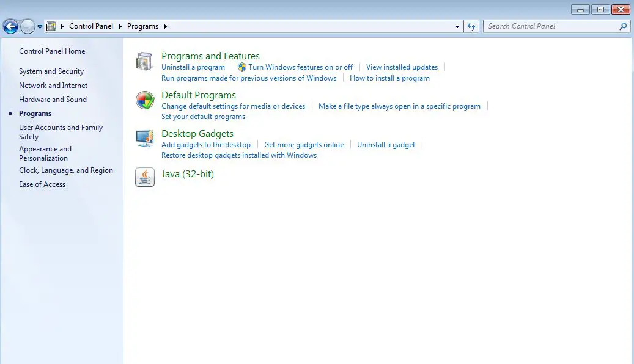Image resolution: width=634 pixels, height=364 pixels.
Task: Click the search magnifier icon
Action: click(623, 26)
